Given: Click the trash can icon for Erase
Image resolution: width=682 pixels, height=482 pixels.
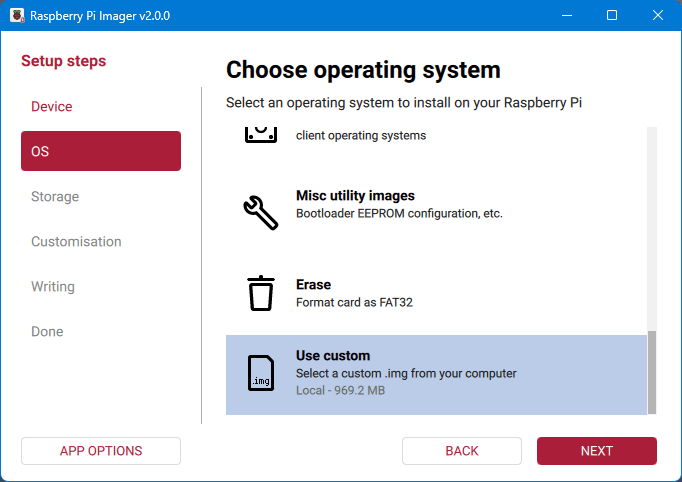Looking at the screenshot, I should pyautogui.click(x=260, y=293).
